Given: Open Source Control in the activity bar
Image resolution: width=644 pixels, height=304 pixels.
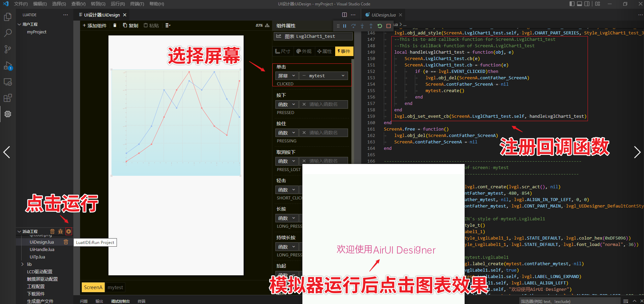Looking at the screenshot, I should [x=7, y=49].
